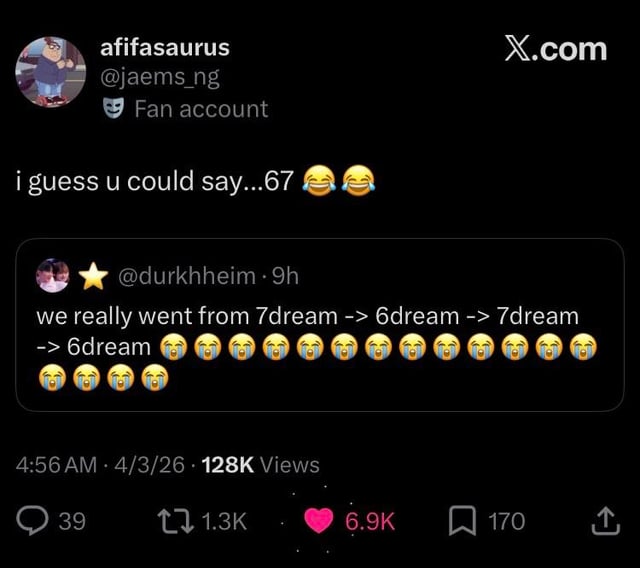Image resolution: width=640 pixels, height=568 pixels.
Task: Open quoted tweet avatar thumbnail
Action: (53, 275)
